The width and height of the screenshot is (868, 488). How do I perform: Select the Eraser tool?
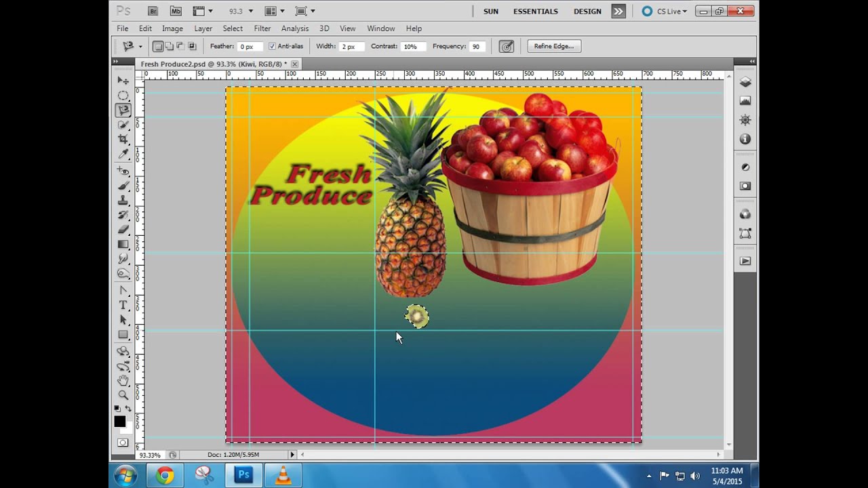123,229
